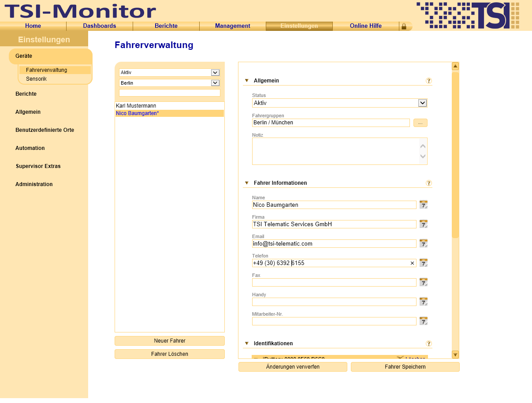This screenshot has height=403, width=532.
Task: Clear the Telefon field with X
Action: point(413,263)
